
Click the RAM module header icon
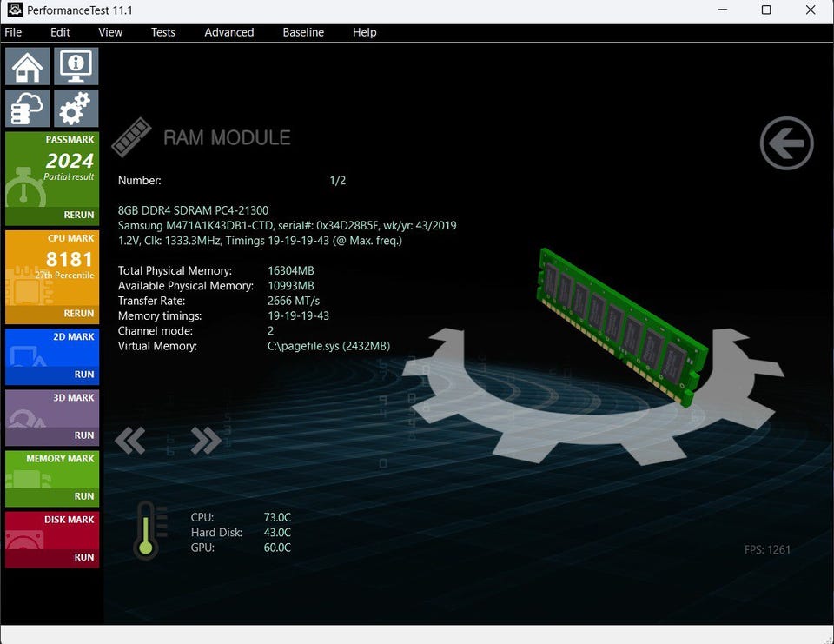(131, 137)
